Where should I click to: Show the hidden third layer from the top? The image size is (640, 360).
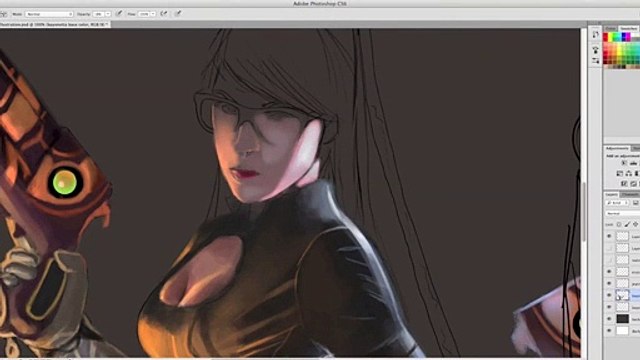pos(609,260)
